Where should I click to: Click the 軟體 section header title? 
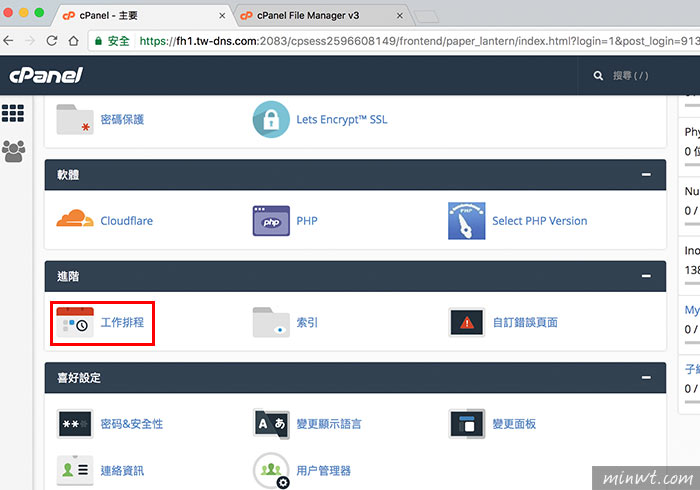68,174
